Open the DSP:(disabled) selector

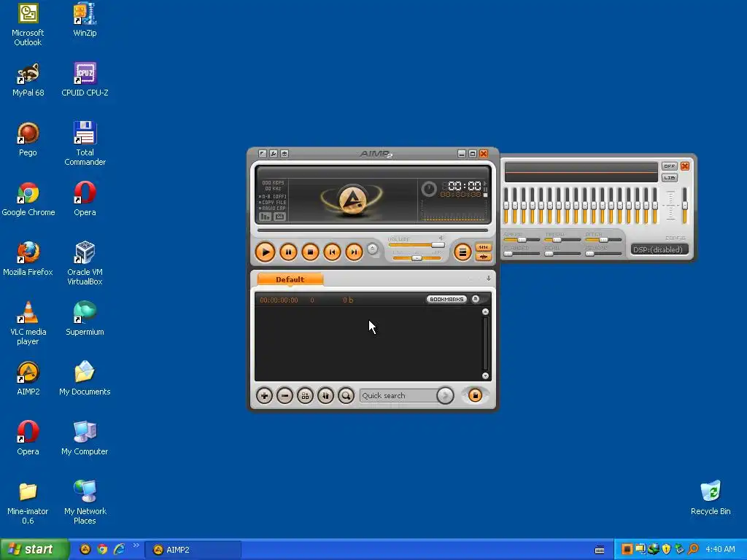[x=659, y=249]
